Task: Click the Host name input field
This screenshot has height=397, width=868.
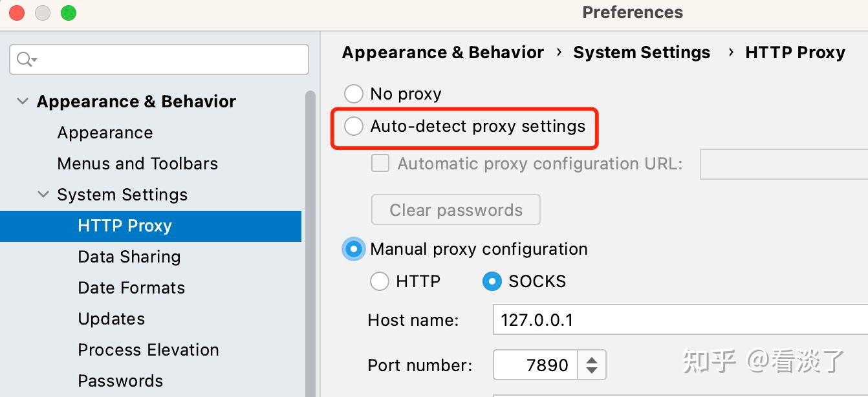Action: click(679, 320)
